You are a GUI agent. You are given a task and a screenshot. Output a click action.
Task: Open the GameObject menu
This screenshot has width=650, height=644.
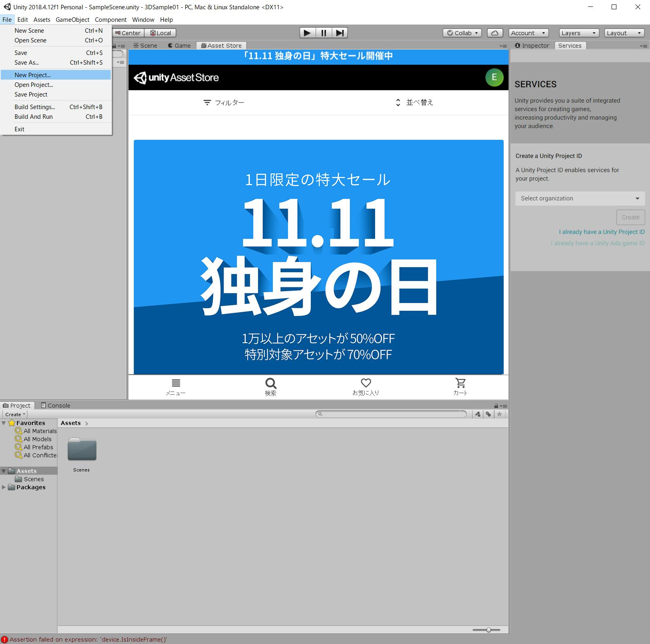[x=72, y=19]
